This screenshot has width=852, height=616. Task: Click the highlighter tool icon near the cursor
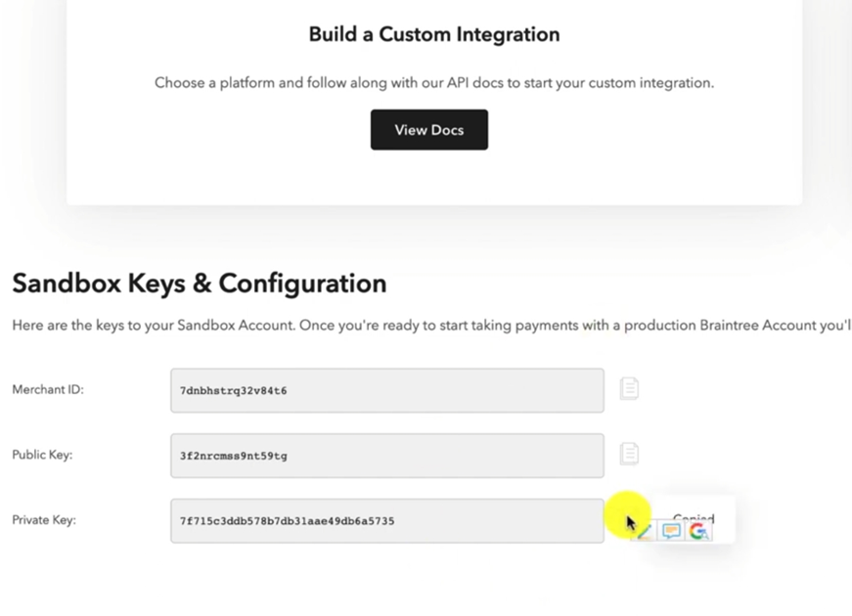643,531
